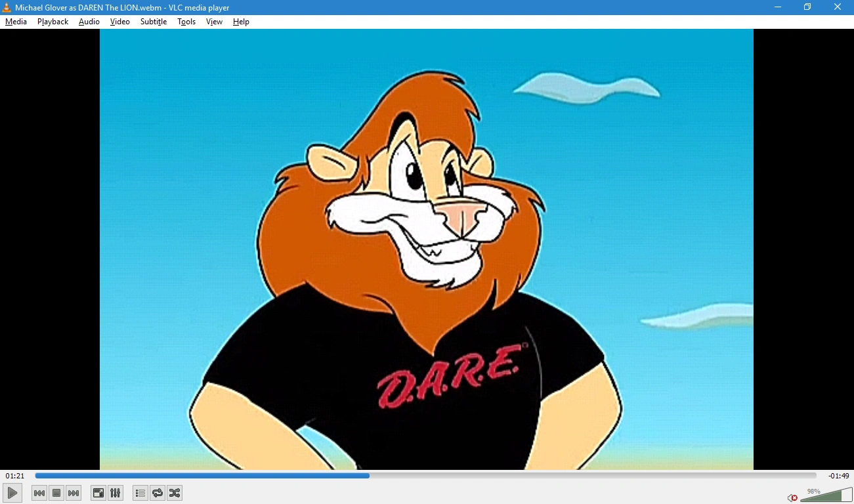The width and height of the screenshot is (854, 504).
Task: Show the playlist view
Action: click(x=140, y=493)
